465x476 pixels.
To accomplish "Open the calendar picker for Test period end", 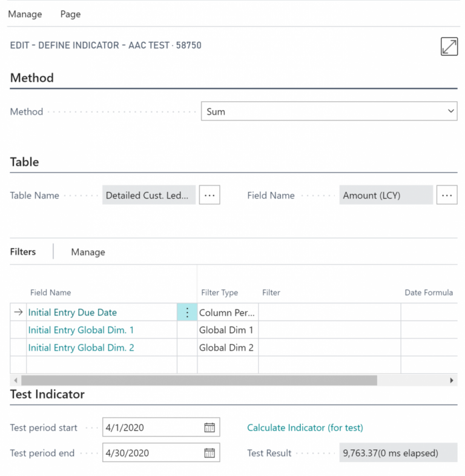I will 209,453.
